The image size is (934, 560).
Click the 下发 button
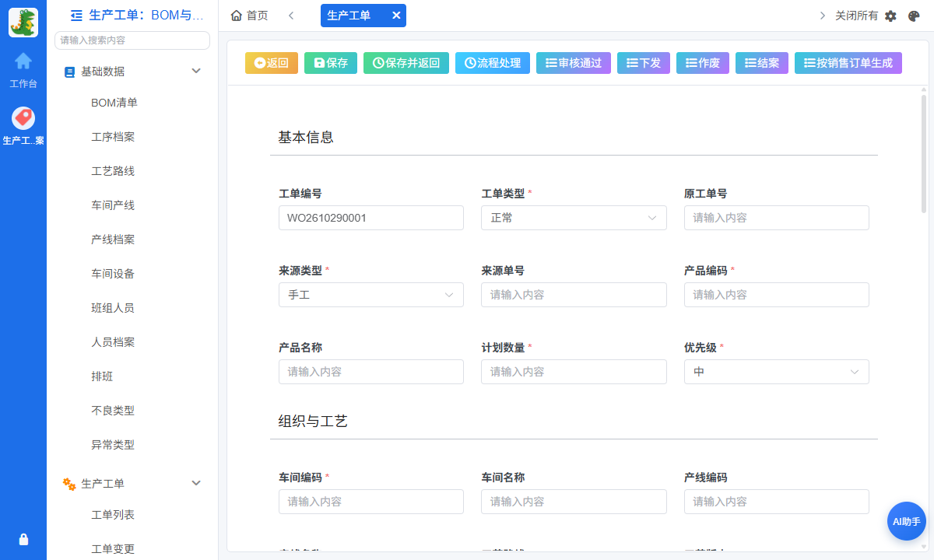tap(644, 63)
